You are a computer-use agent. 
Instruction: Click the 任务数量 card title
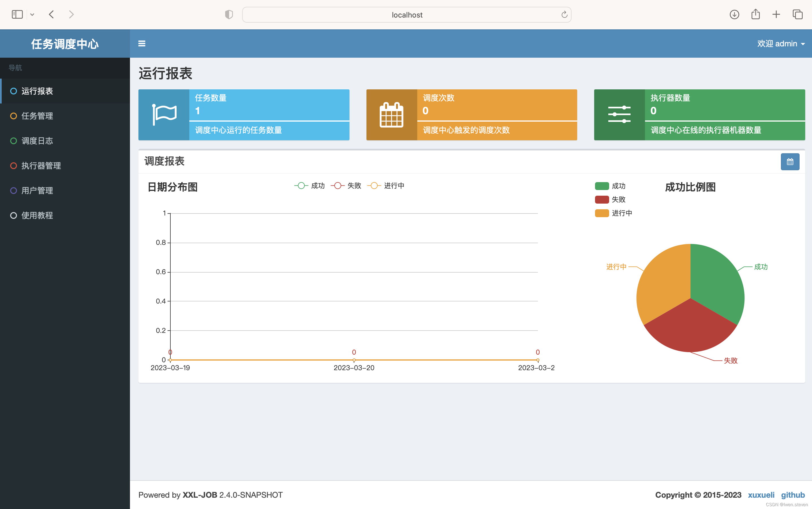(x=211, y=98)
